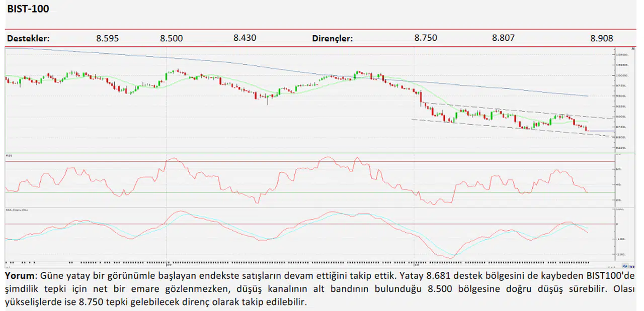
Task: Click the 8.750 resistance value
Action: click(426, 38)
